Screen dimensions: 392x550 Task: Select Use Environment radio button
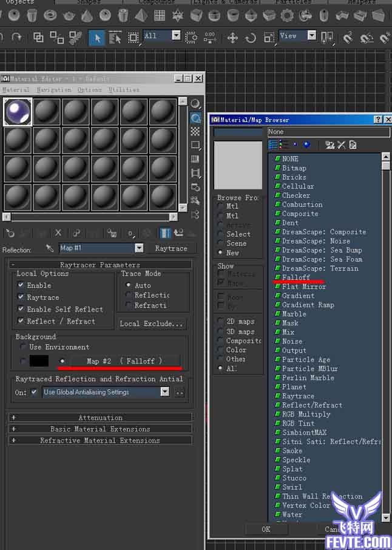click(23, 347)
